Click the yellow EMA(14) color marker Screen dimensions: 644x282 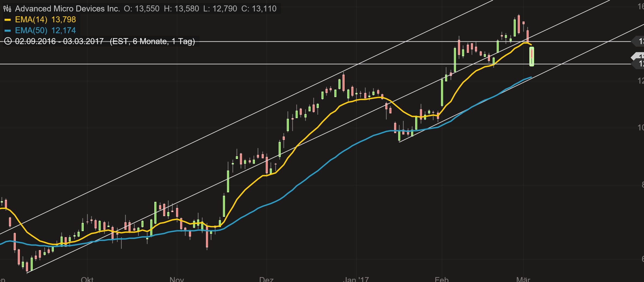tap(8, 20)
